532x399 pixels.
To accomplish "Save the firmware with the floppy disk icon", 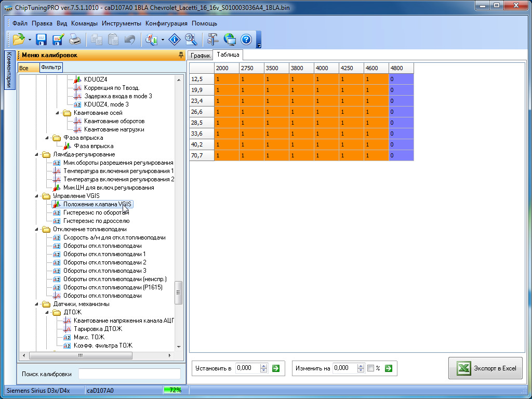I will (42, 39).
